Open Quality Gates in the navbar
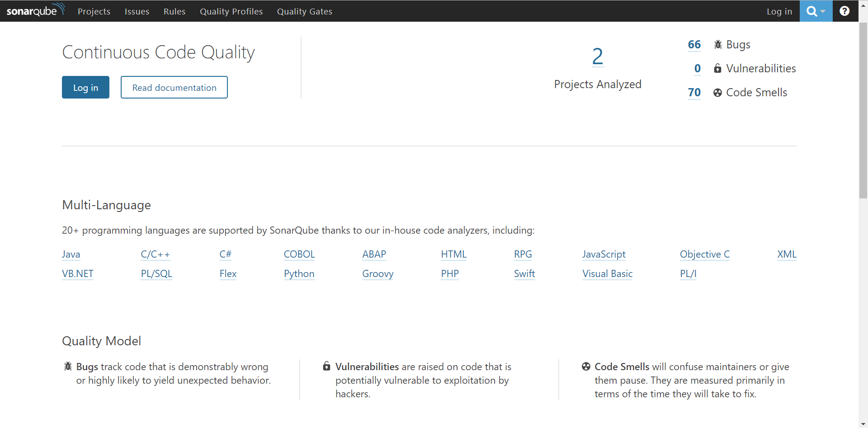The image size is (868, 428). point(305,11)
